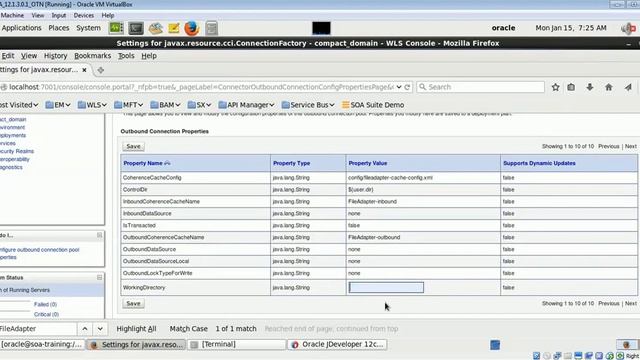Expand the SX bookmarks folder
Image resolution: width=640 pixels, height=360 pixels.
199,105
